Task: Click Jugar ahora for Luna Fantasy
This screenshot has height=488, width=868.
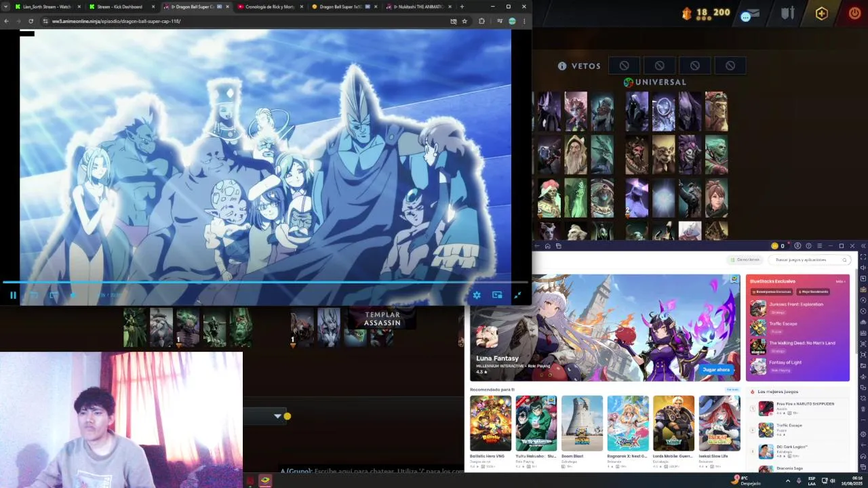Action: pos(716,369)
